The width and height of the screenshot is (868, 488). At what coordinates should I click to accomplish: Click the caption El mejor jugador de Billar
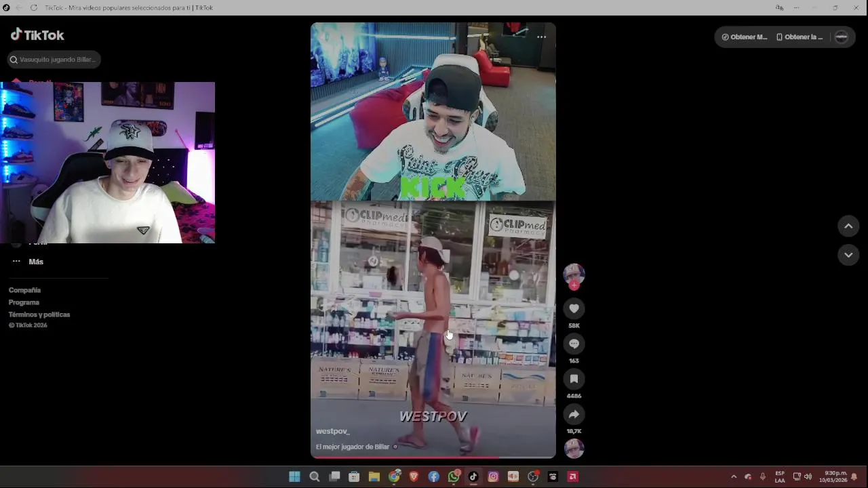[353, 447]
